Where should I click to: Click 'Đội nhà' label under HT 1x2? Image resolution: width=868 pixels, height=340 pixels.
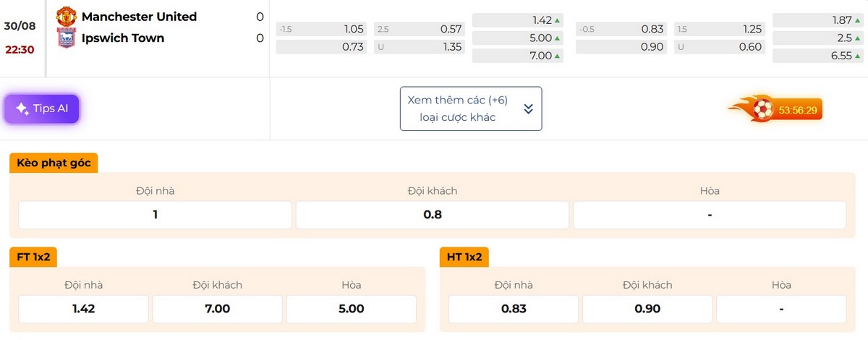514,285
